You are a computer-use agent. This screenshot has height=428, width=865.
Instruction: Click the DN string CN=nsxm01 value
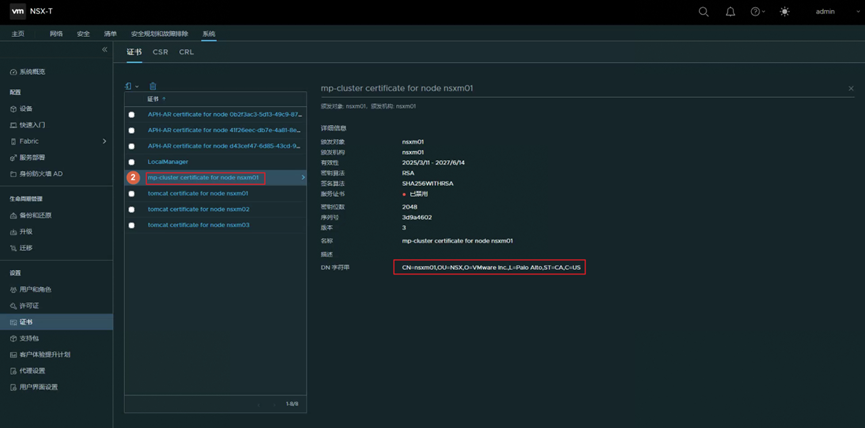click(491, 268)
